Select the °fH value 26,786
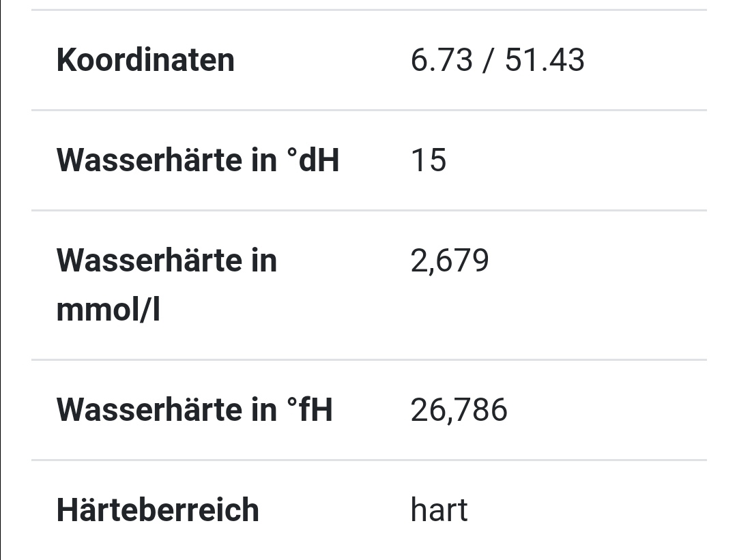 [x=459, y=410]
